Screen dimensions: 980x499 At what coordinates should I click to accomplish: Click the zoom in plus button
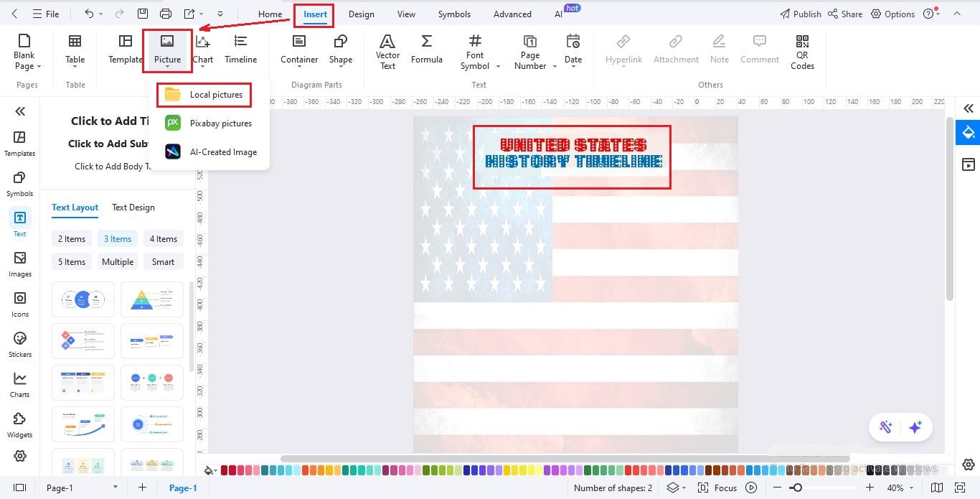(x=870, y=488)
